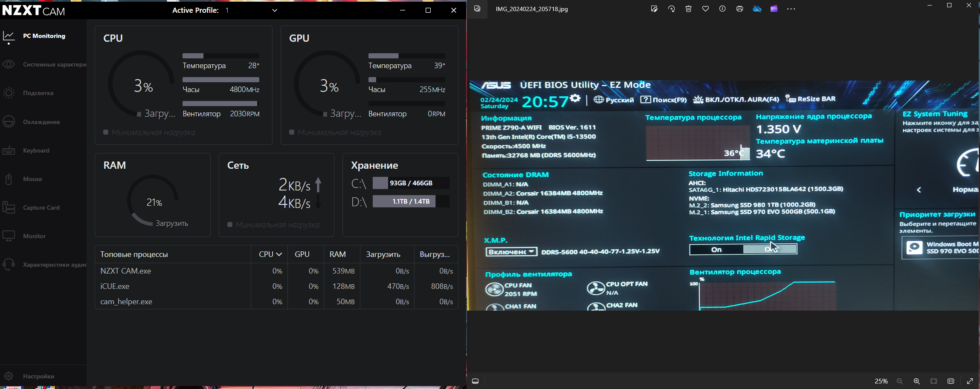Open the three-dot more options menu in Photos
Viewport: 980px width, 389px height.
tap(791, 9)
